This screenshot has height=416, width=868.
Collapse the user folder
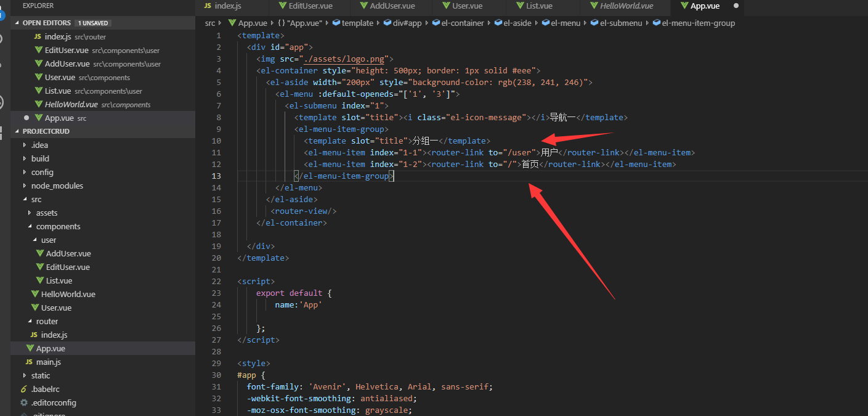click(35, 240)
